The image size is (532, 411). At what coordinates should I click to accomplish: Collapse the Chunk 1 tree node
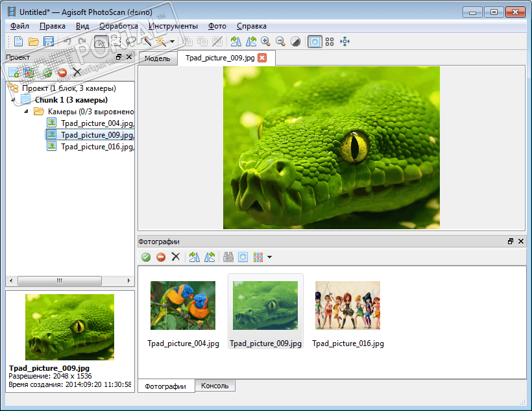13,100
